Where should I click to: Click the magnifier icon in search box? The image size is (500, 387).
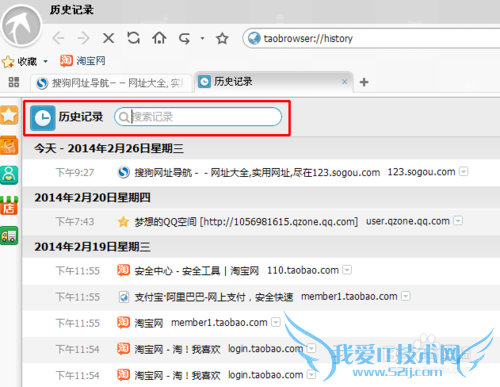tap(124, 117)
